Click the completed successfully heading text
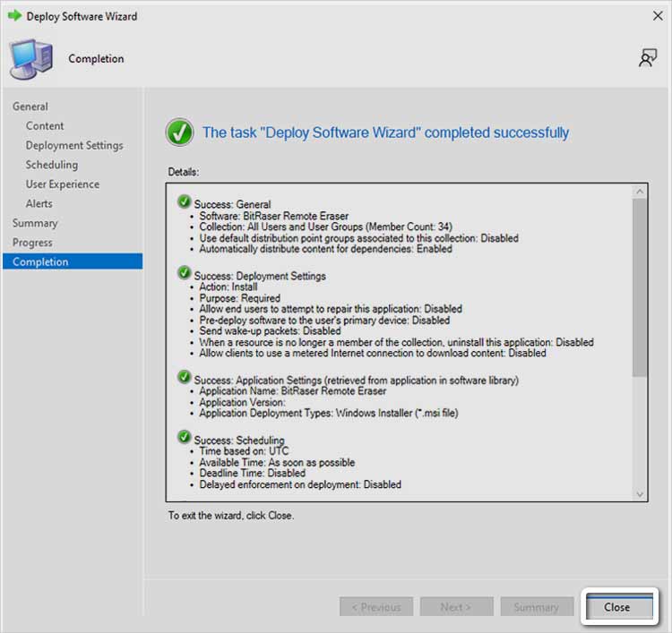This screenshot has width=672, height=633. (385, 133)
